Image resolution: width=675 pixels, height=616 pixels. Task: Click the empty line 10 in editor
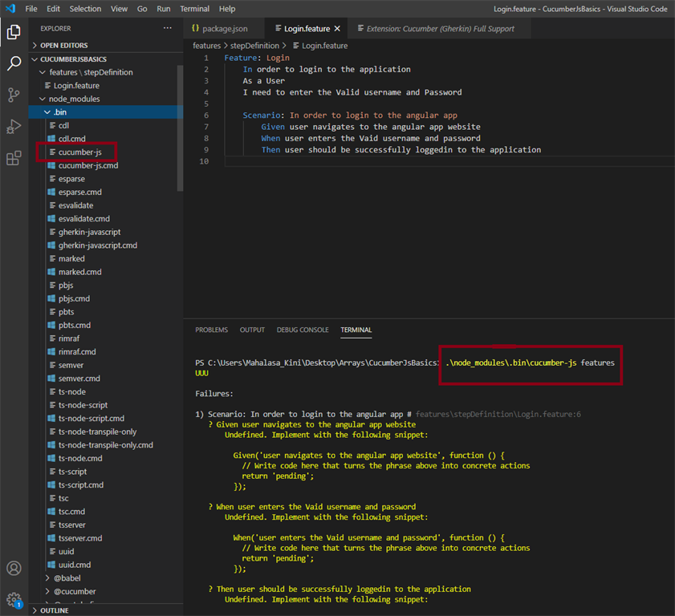click(449, 161)
